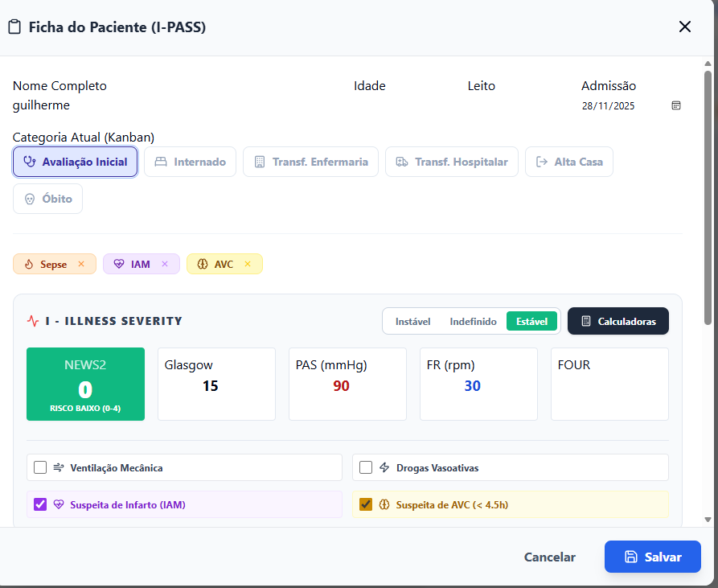This screenshot has width=718, height=588.
Task: Switch severity status to Indefinido
Action: point(473,321)
